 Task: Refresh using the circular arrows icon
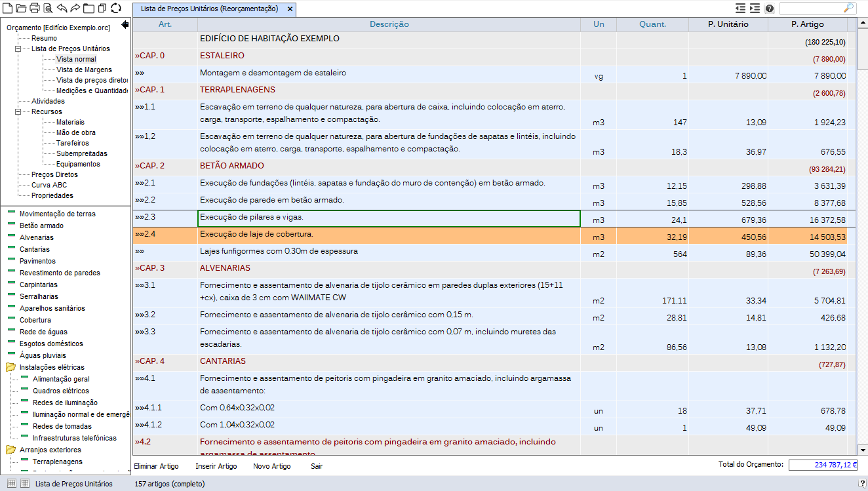(x=115, y=9)
